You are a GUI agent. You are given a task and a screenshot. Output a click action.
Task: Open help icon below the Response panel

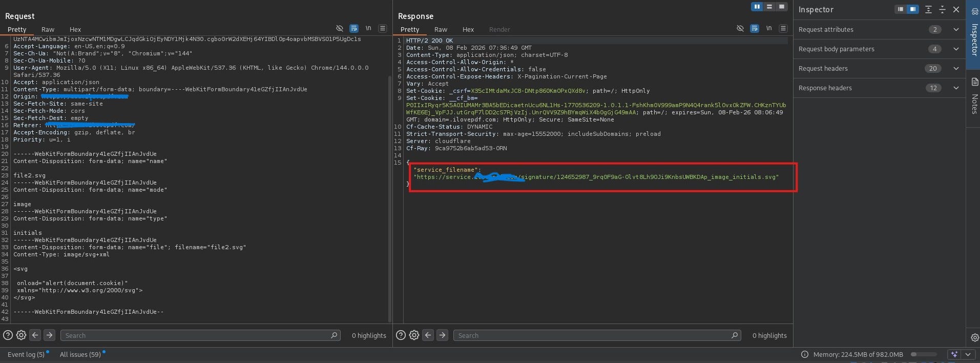[401, 335]
